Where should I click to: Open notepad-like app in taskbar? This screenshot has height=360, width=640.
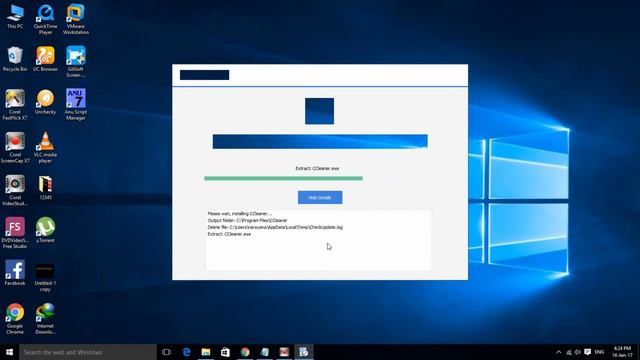tap(264, 352)
